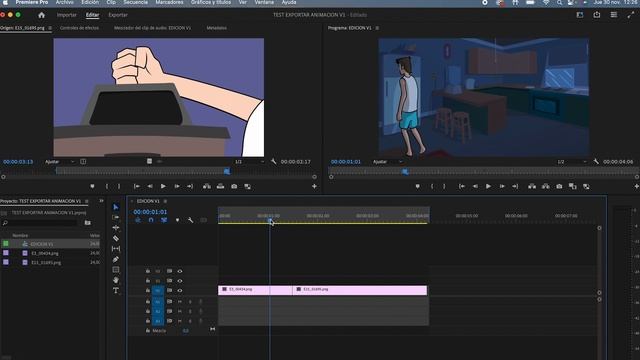
Task: Open the Ventana menu
Action: tap(264, 2)
